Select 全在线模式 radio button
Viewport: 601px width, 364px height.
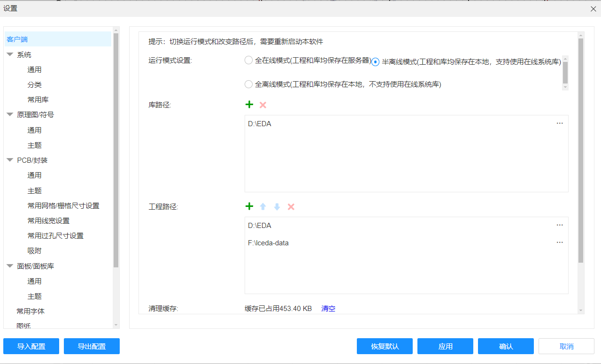(x=249, y=60)
